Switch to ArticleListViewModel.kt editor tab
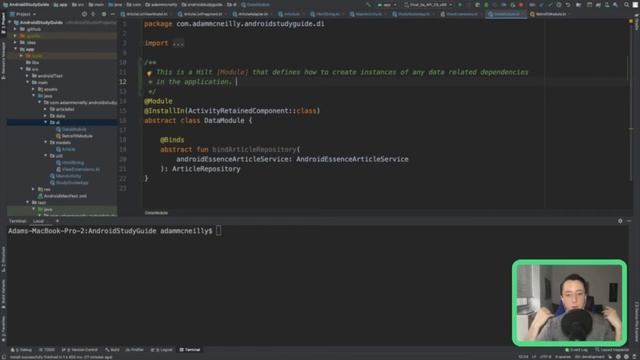The height and width of the screenshot is (360, 640). click(x=144, y=14)
